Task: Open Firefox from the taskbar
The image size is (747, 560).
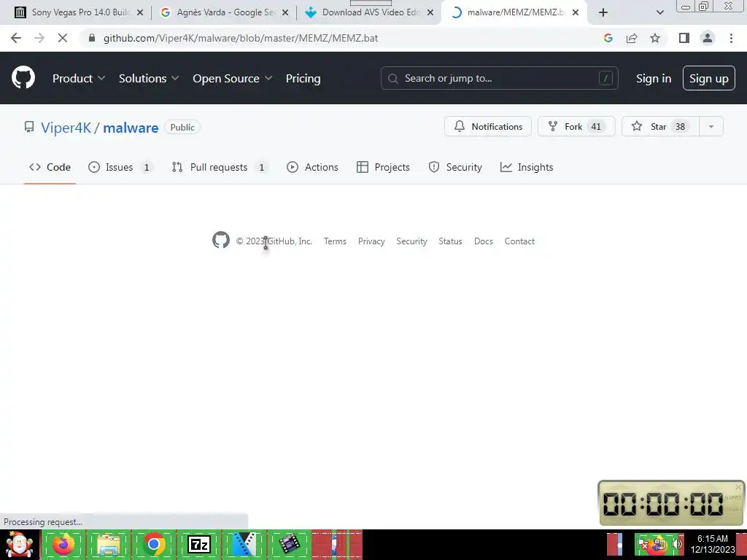Action: pyautogui.click(x=64, y=544)
